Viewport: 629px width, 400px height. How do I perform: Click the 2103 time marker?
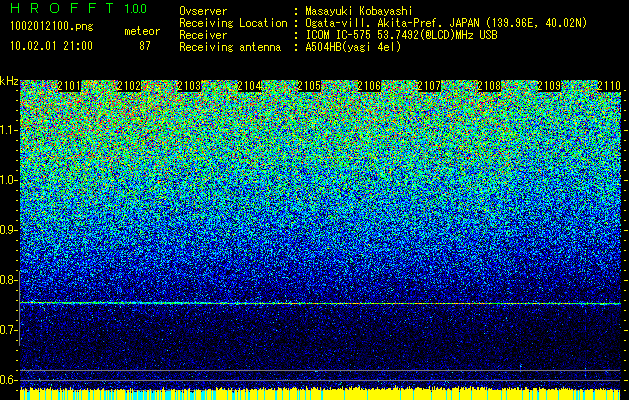coord(189,86)
